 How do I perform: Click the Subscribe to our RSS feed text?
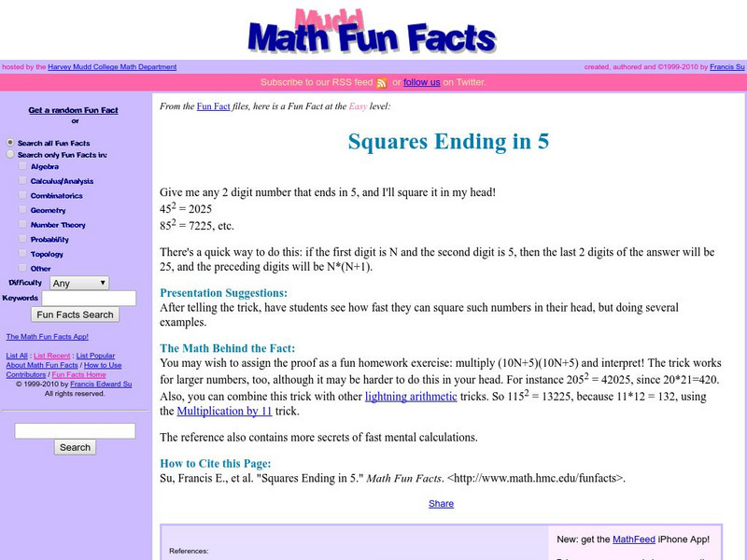coord(317,82)
